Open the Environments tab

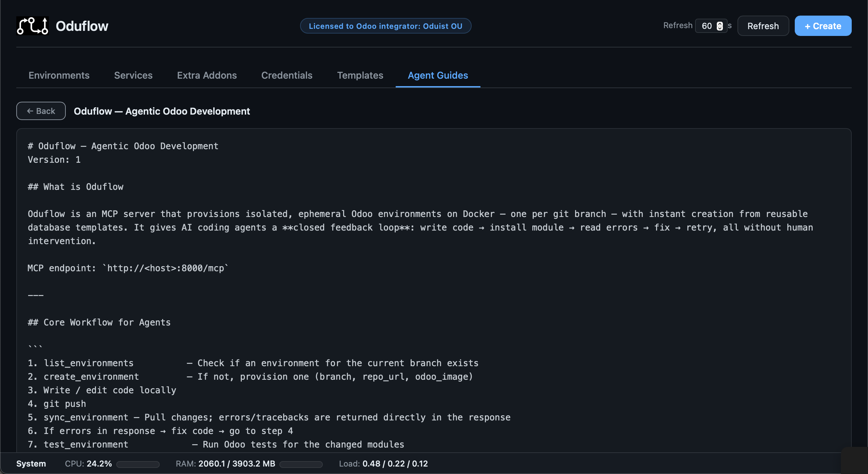coord(59,75)
